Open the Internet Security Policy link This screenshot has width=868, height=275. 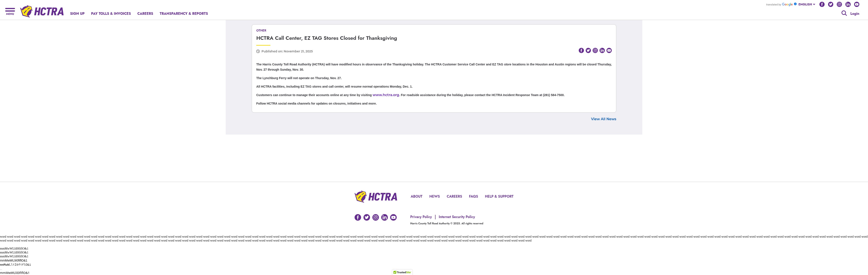coord(457,217)
